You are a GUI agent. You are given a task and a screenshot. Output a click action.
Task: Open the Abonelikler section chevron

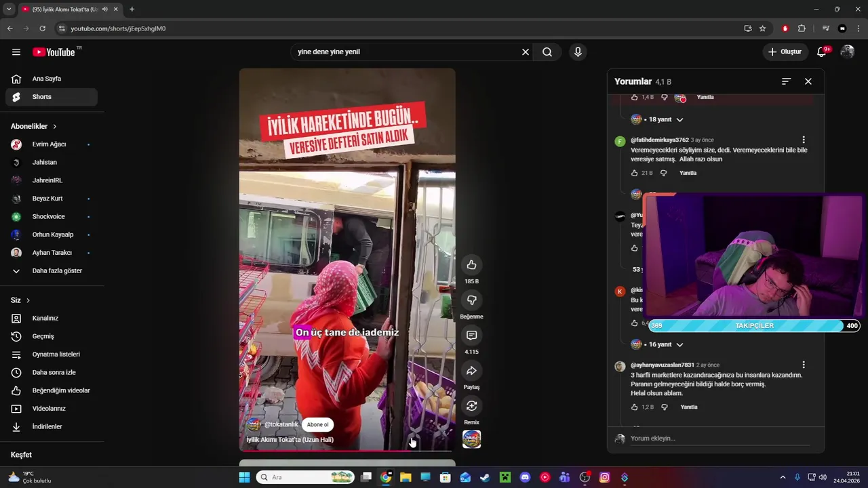(55, 127)
